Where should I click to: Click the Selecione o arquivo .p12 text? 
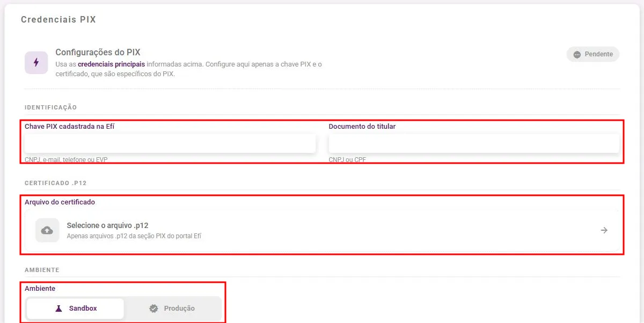pos(107,225)
